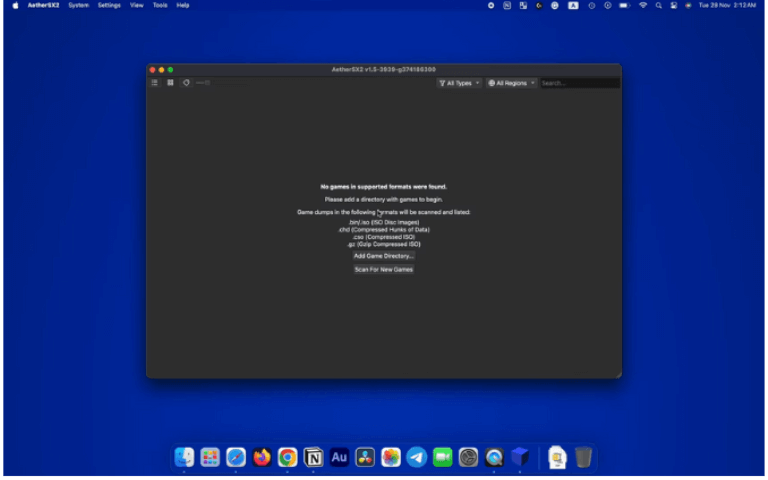Click the Siri icon in menu bar
Image resolution: width=768 pixels, height=480 pixels.
(x=688, y=5)
